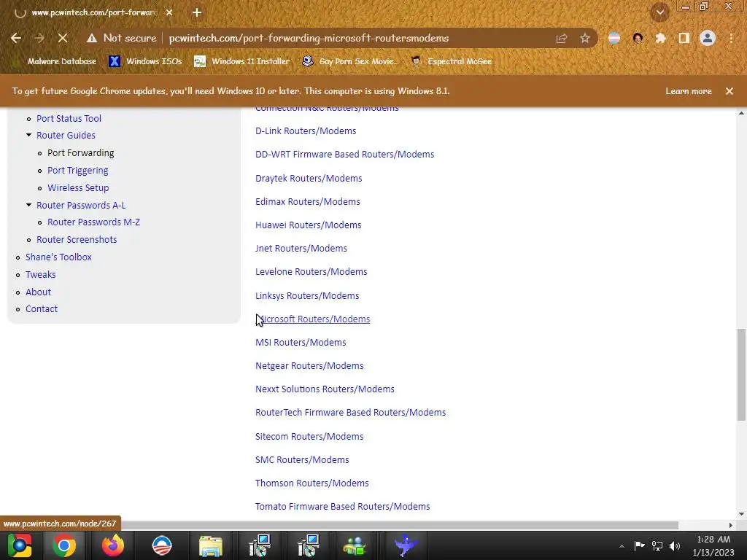Screen dimensions: 747x560
Task: Open Levelone Routers/Modems link
Action: pyautogui.click(x=311, y=271)
